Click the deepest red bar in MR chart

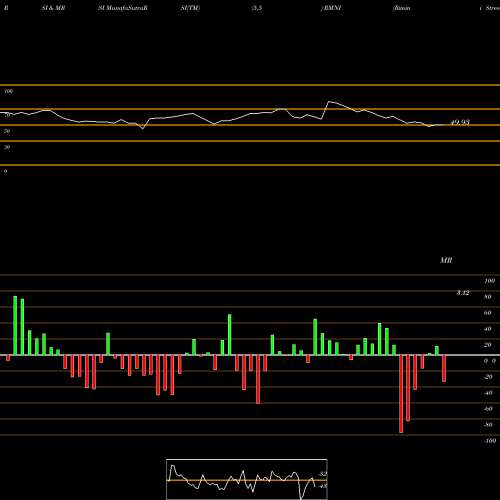[x=401, y=394]
